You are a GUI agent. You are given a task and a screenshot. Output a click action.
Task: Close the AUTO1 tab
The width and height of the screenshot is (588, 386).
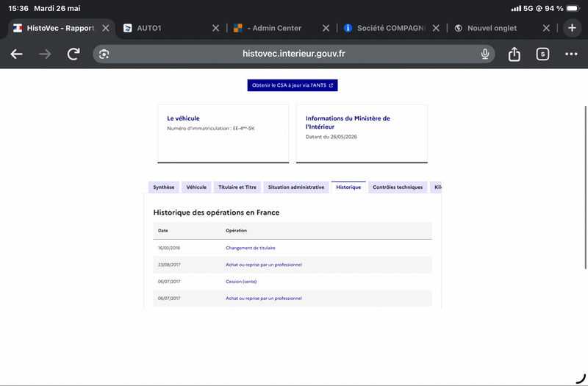coord(215,28)
